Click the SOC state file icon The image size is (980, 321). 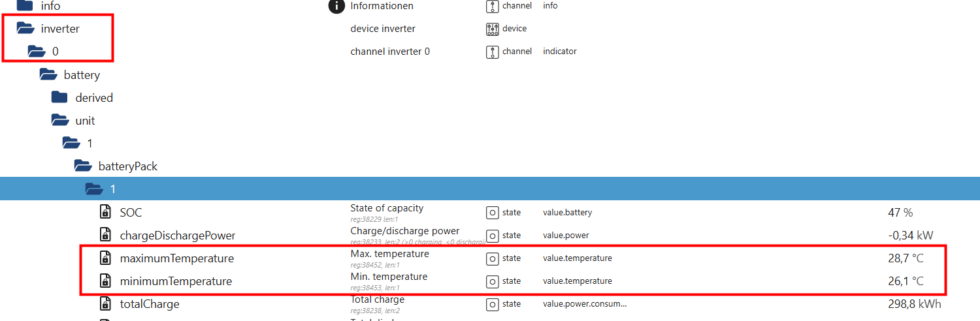(105, 212)
